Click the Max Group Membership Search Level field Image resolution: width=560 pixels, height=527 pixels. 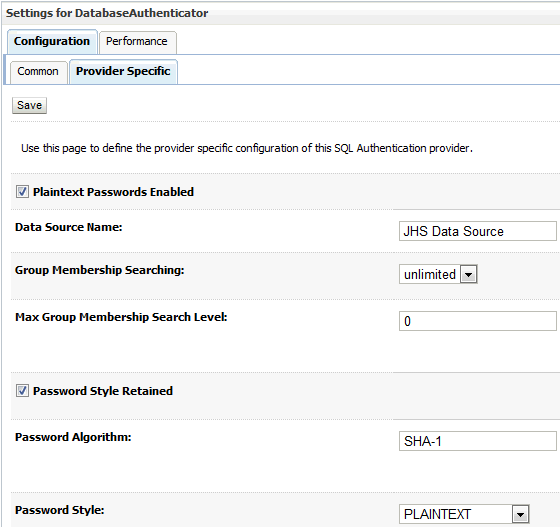pyautogui.click(x=478, y=321)
